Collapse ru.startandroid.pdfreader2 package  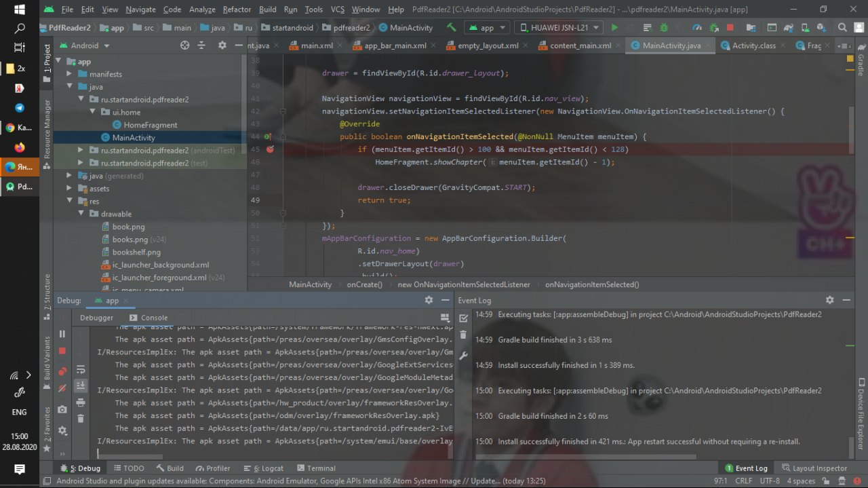click(x=81, y=99)
